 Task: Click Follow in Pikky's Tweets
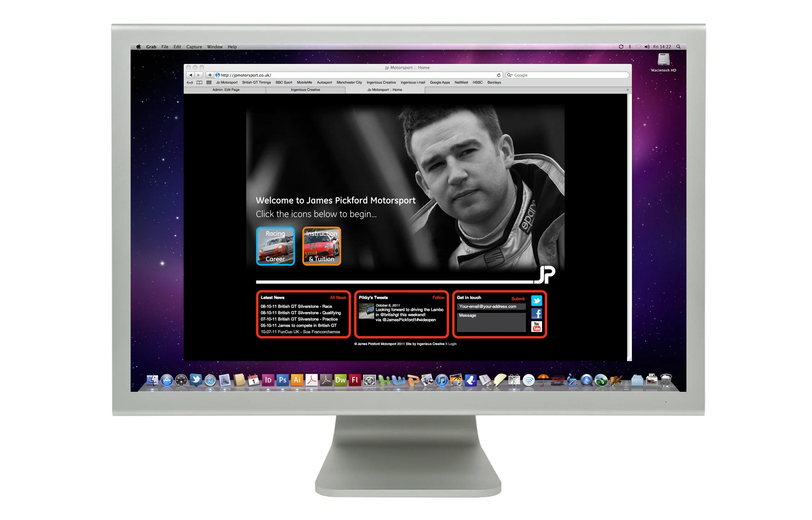438,298
